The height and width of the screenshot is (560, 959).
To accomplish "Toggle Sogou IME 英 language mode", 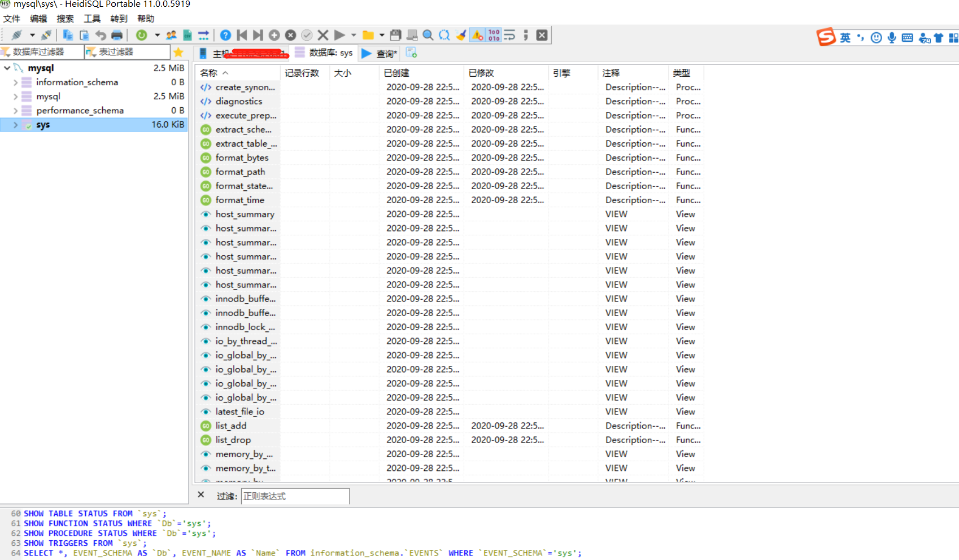I will pyautogui.click(x=845, y=38).
